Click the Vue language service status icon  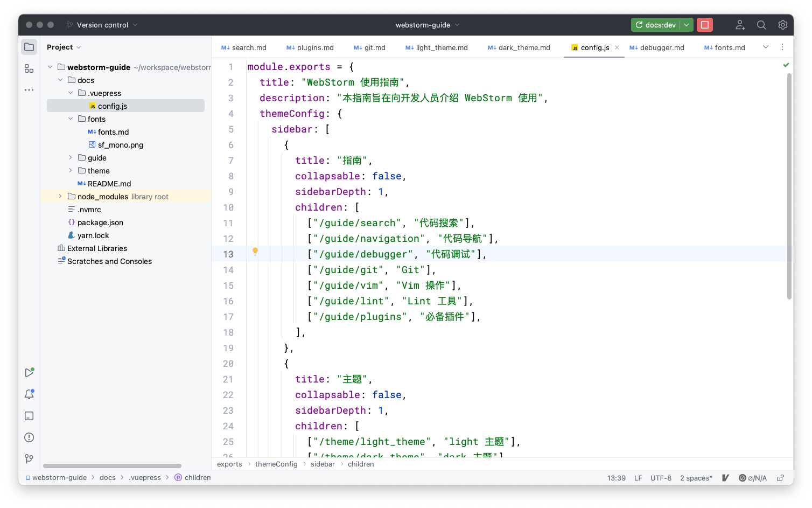pos(725,478)
